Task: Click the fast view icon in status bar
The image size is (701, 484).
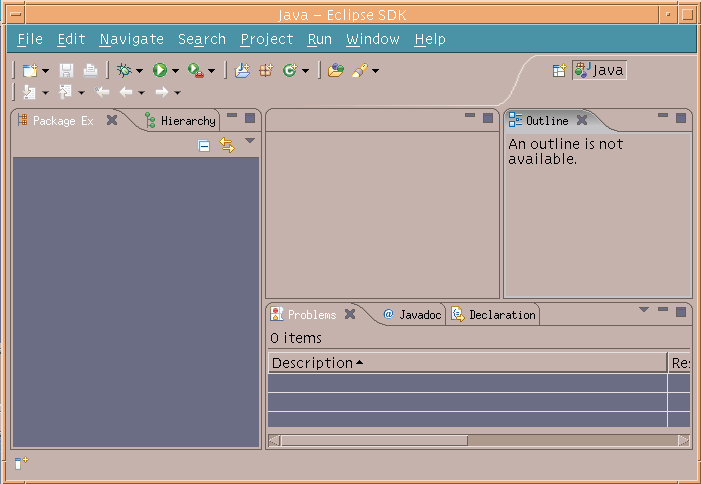Action: [21, 463]
